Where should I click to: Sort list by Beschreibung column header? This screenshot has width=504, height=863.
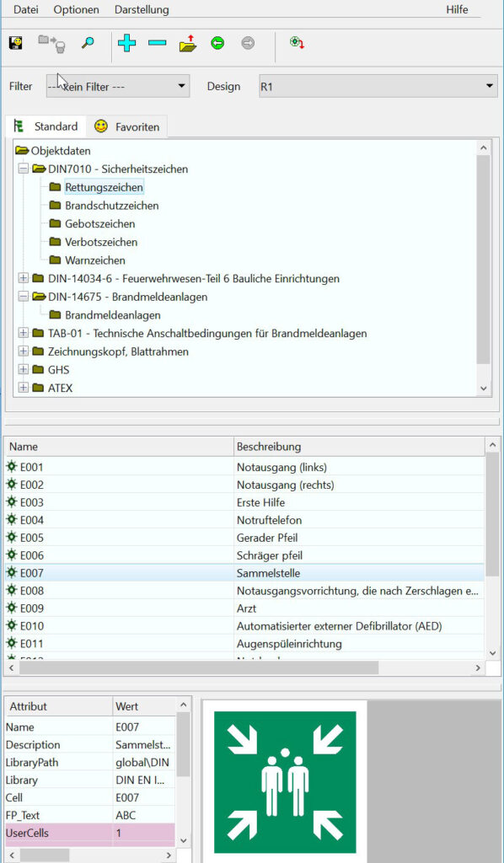tap(359, 447)
